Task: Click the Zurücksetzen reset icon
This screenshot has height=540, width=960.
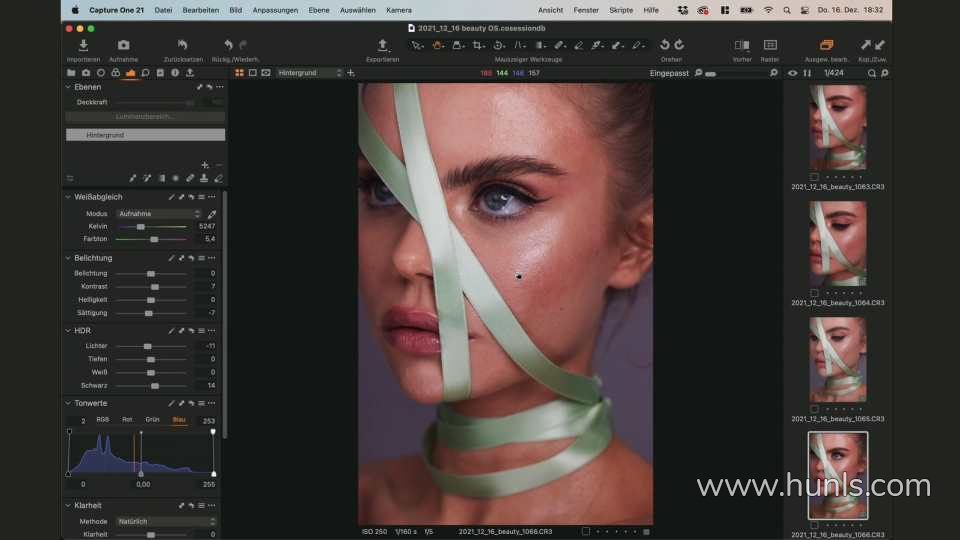Action: click(182, 46)
